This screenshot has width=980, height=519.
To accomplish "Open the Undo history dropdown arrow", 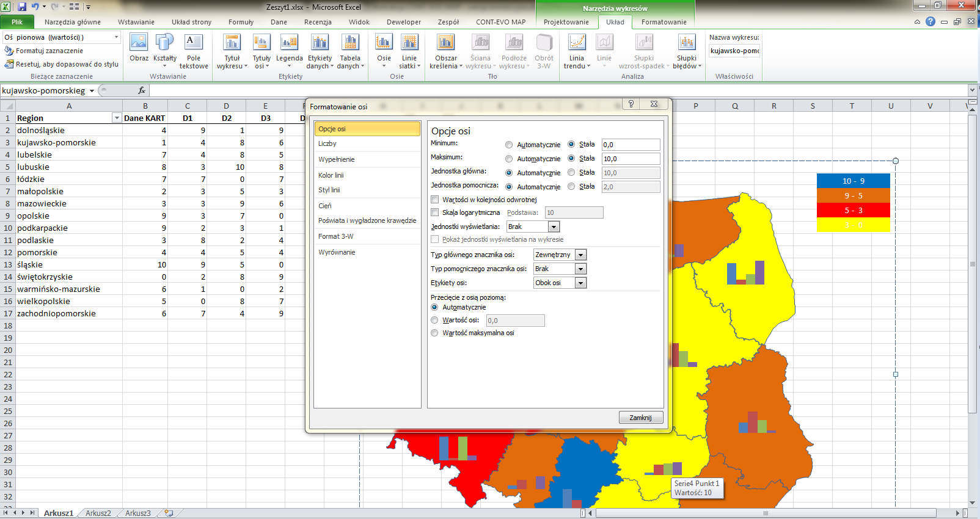I will coord(44,7).
